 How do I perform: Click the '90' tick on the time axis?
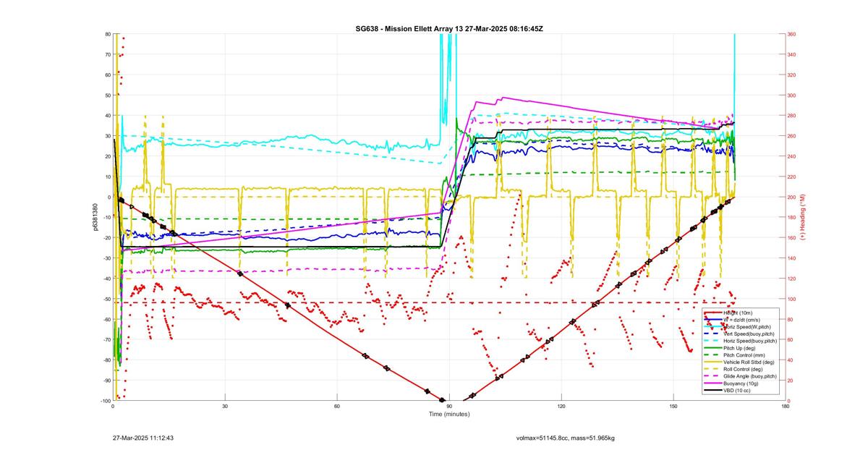449,407
